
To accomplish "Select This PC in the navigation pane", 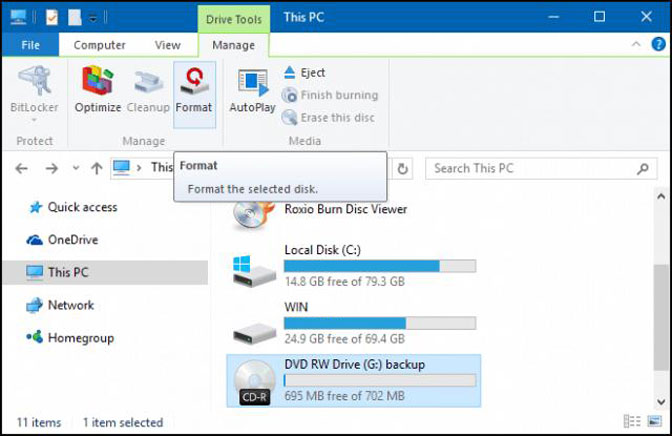I will point(105,272).
